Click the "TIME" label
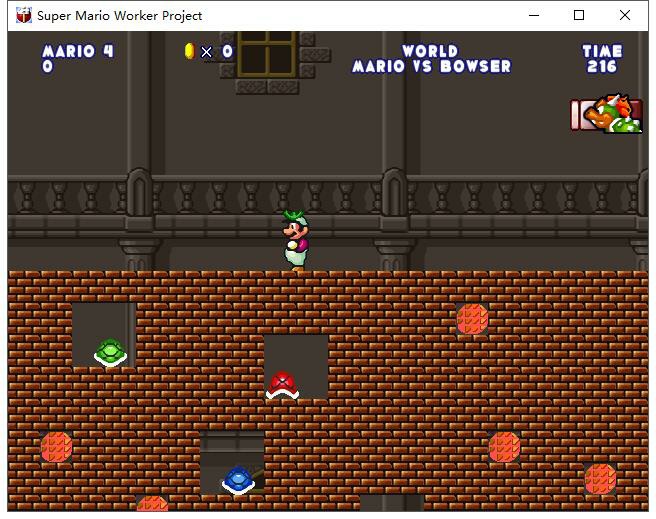Screen dimensions: 656x519 [x=602, y=51]
